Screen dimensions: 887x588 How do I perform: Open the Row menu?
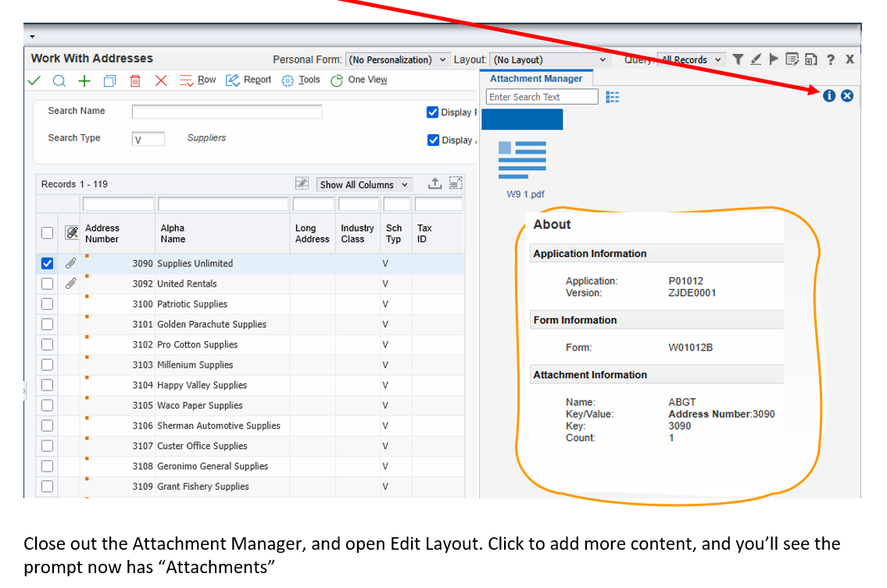coord(199,80)
